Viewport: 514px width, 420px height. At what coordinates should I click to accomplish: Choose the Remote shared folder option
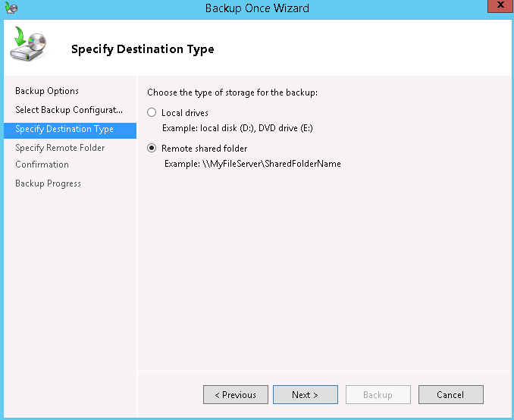[152, 149]
